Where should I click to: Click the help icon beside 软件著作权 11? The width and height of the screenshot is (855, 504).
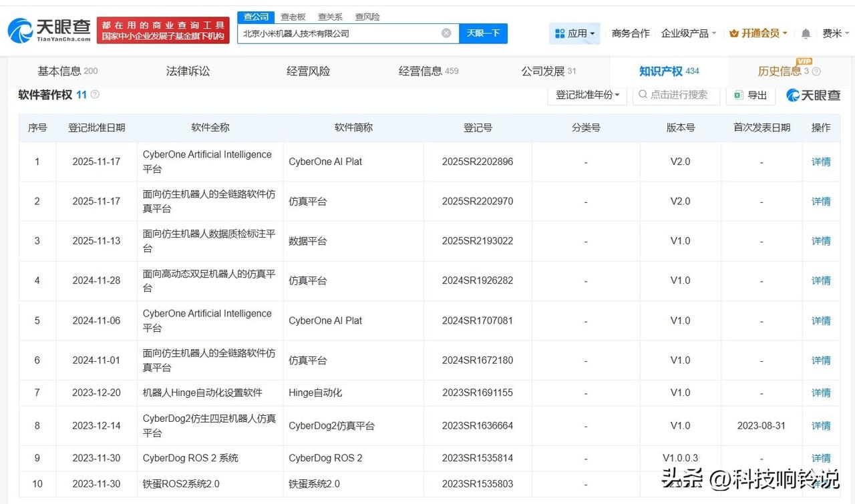[95, 95]
